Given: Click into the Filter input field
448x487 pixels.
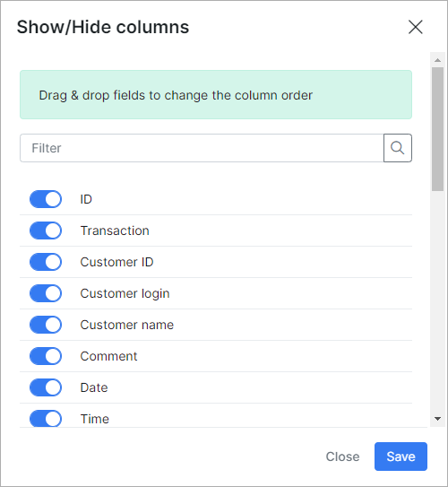Looking at the screenshot, I should pyautogui.click(x=202, y=148).
